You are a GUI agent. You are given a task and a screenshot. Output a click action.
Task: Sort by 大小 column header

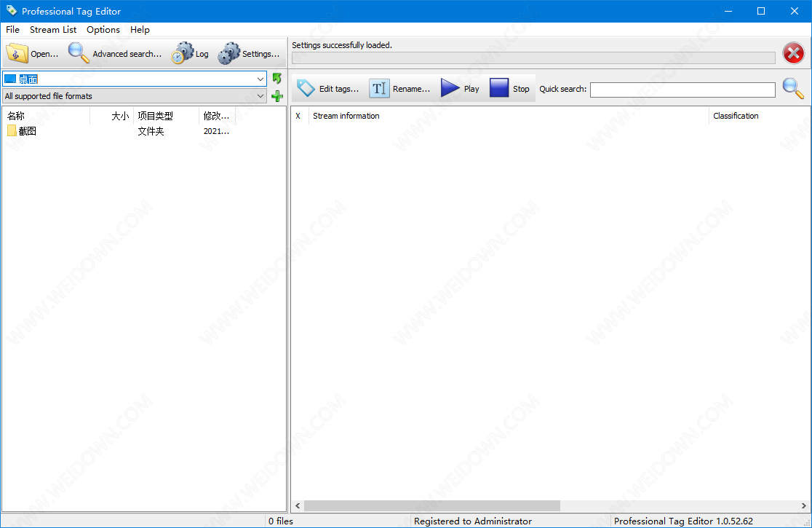click(x=112, y=116)
